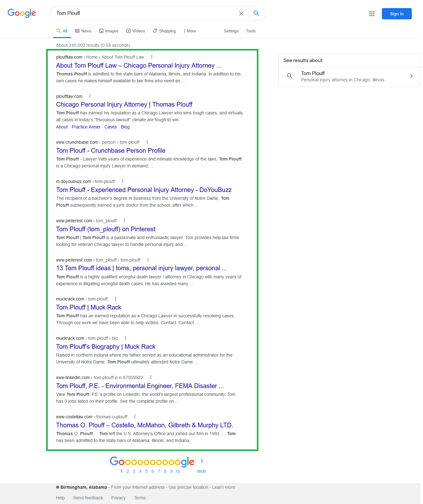Click the footer 'Terms' link

[140, 498]
